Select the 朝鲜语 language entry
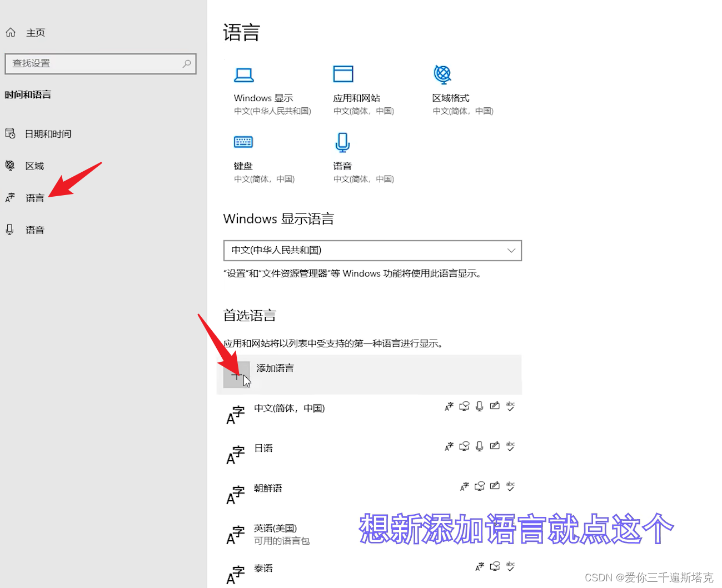The height and width of the screenshot is (588, 722). (x=268, y=488)
